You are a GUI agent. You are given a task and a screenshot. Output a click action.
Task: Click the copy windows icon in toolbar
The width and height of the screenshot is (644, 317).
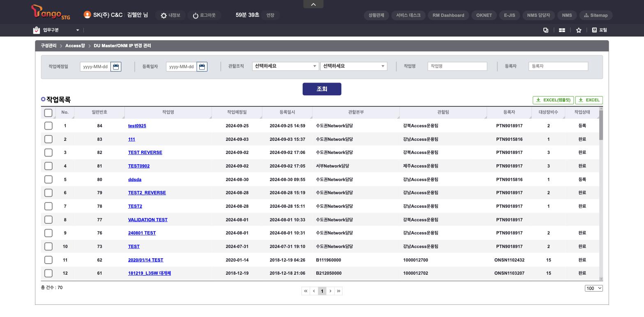coord(546,30)
